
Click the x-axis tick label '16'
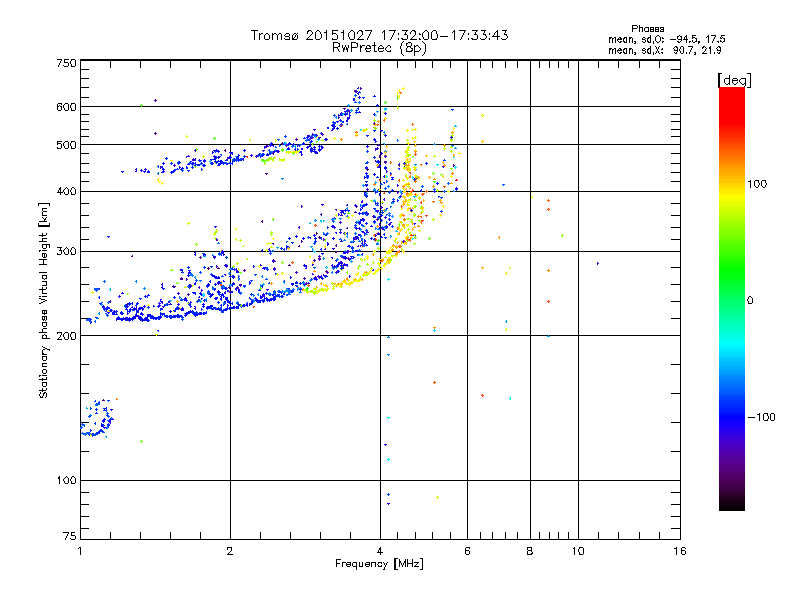click(680, 551)
